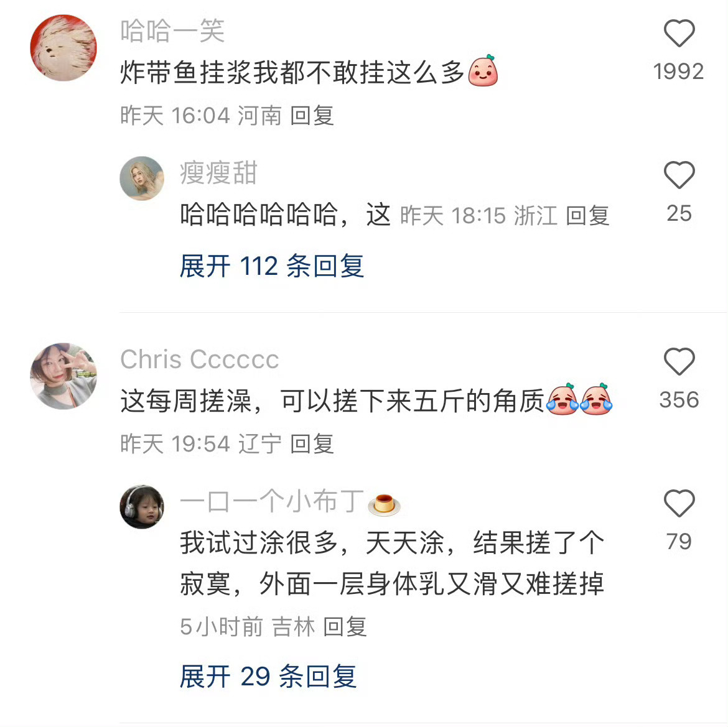Open 哈哈一笑's profile avatar
This screenshot has height=727, width=728.
pos(63,48)
